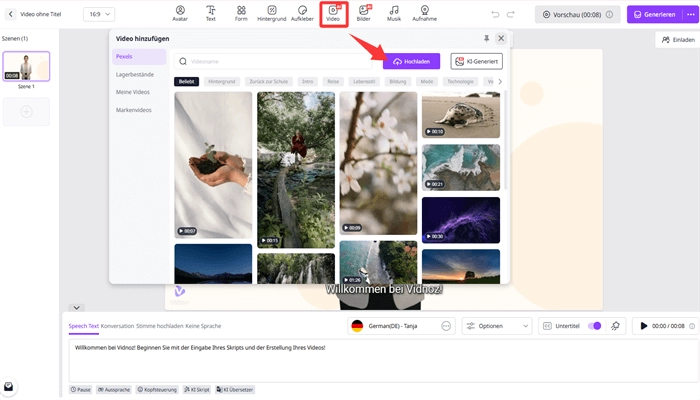Open the three-dot menu beside Generieren
The height and width of the screenshot is (400, 700).
[x=691, y=14]
